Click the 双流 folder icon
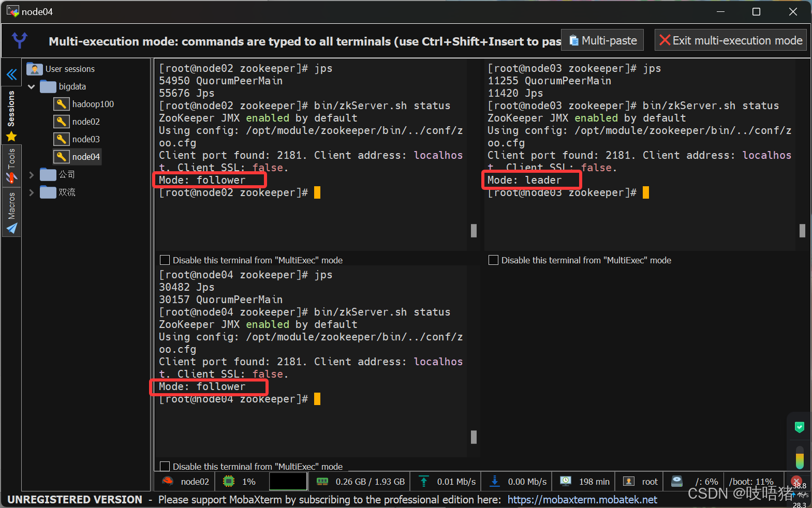 (x=48, y=192)
